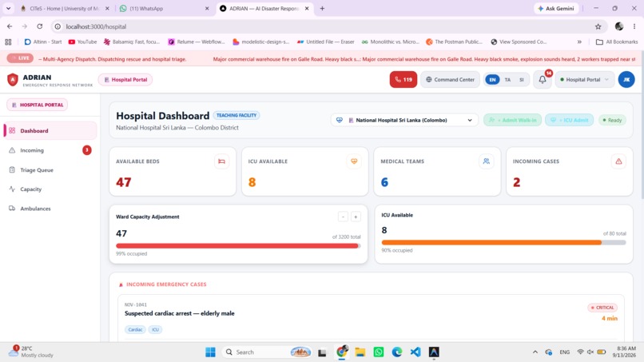Click the volume icon in the system tray

pos(590,352)
